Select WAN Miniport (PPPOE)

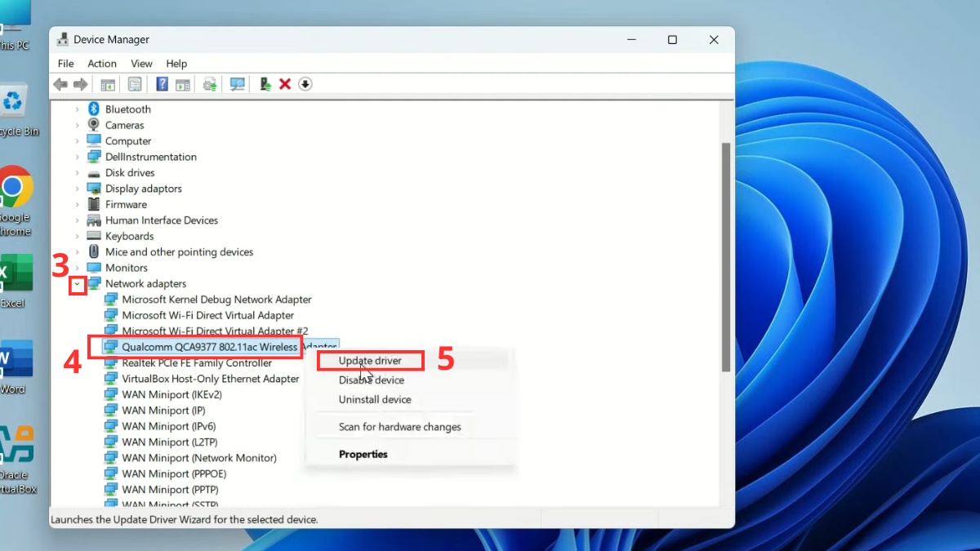(174, 473)
